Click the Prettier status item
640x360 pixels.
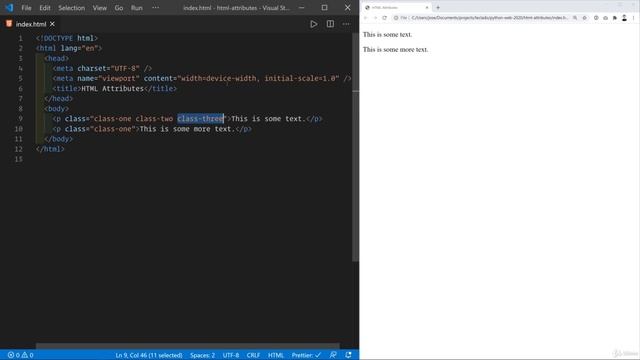tap(306, 355)
